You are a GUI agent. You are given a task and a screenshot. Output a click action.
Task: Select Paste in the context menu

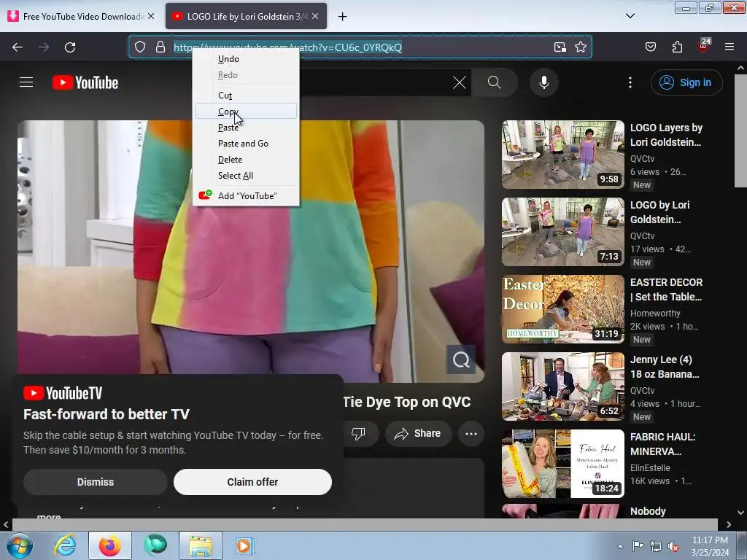point(246,128)
